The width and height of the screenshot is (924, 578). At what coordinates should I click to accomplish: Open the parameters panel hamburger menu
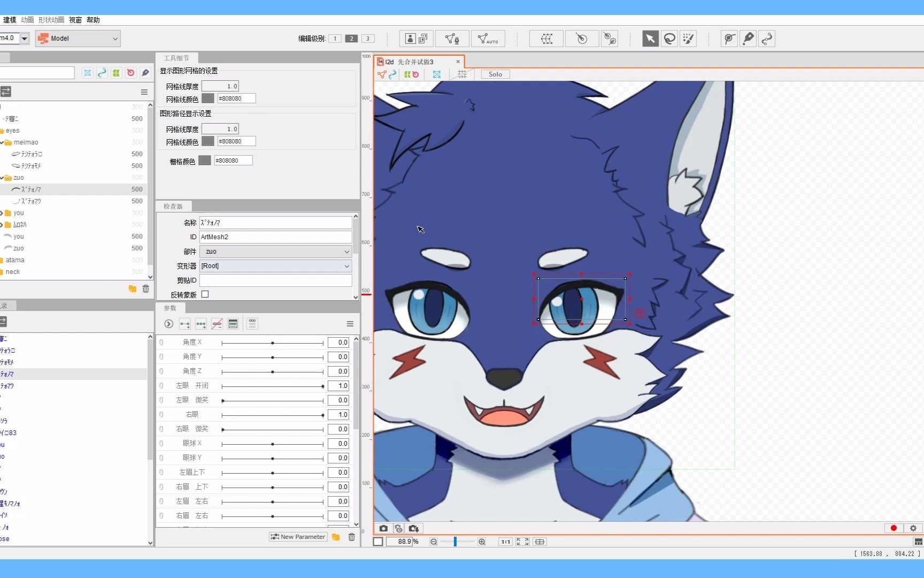click(x=350, y=324)
